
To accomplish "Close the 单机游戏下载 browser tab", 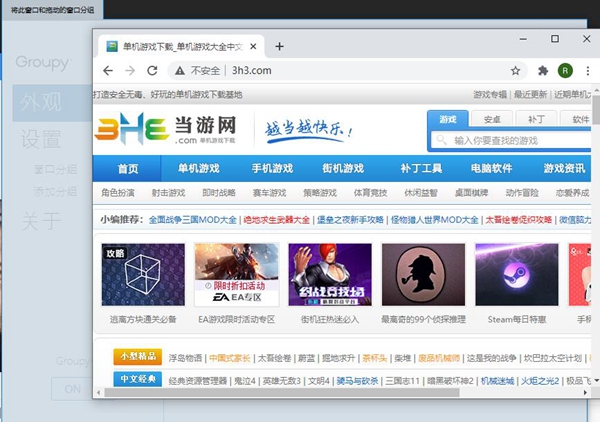I will pos(253,47).
